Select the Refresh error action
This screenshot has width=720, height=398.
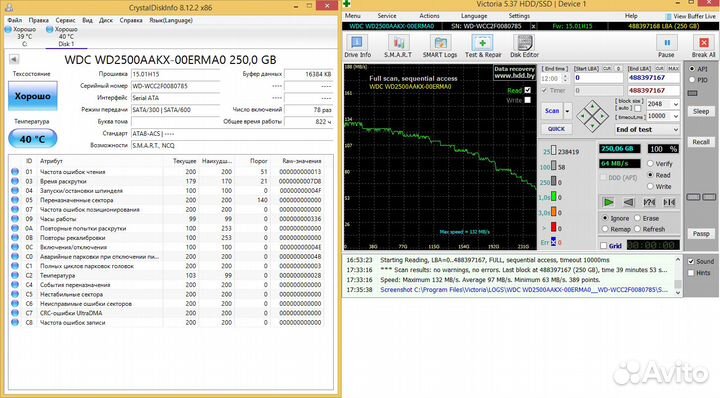coord(637,229)
